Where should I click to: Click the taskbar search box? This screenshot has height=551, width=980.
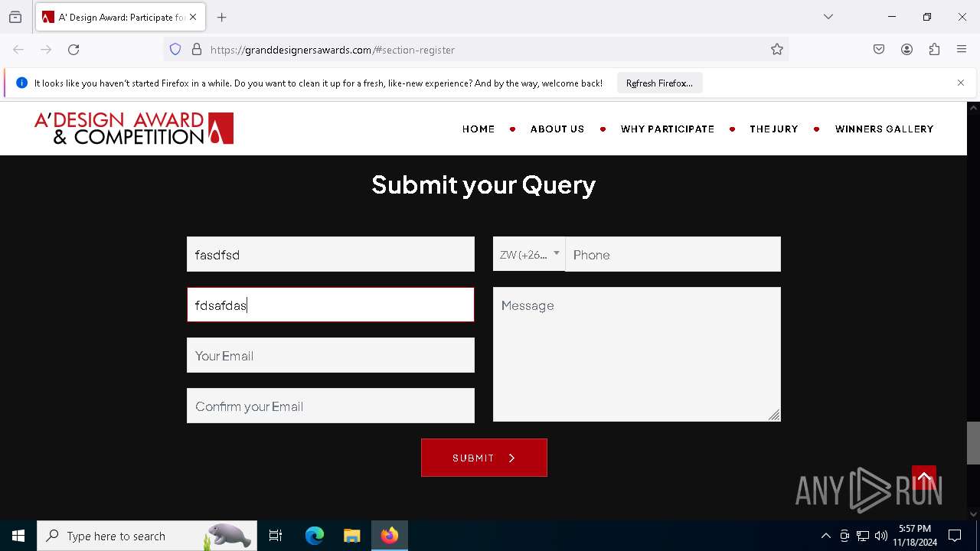point(147,536)
